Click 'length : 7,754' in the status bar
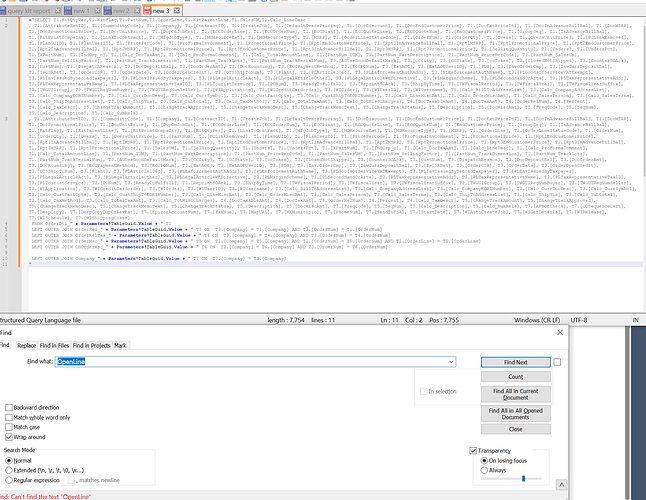 click(286, 320)
